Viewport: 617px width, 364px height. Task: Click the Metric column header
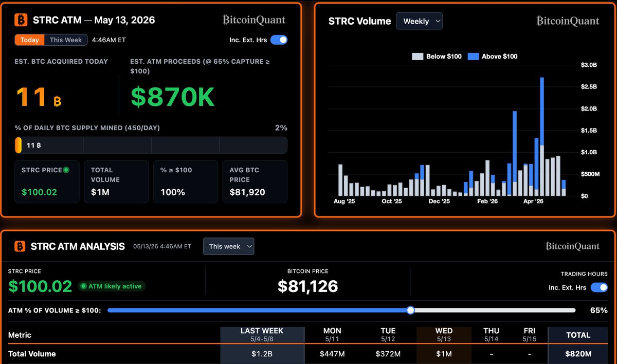20,335
